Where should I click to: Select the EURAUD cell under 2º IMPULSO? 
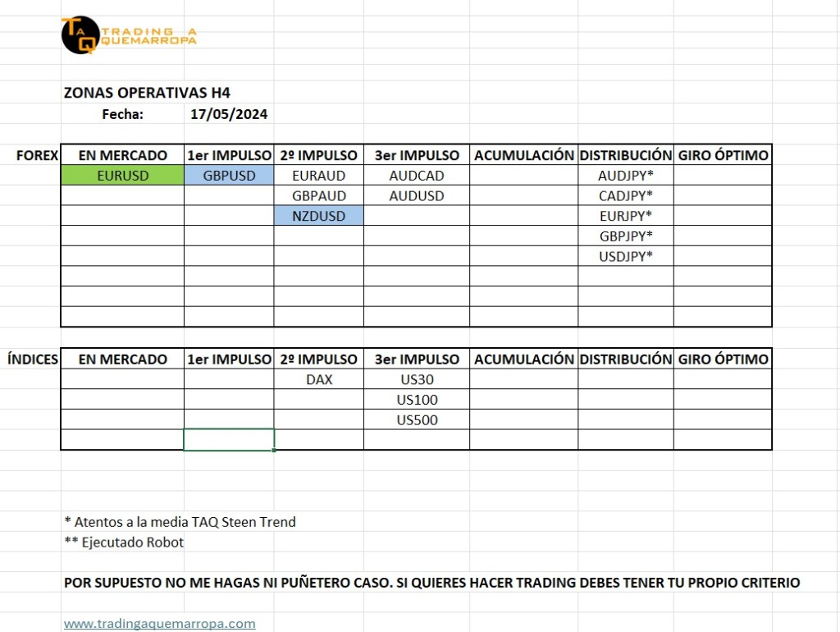tap(318, 175)
